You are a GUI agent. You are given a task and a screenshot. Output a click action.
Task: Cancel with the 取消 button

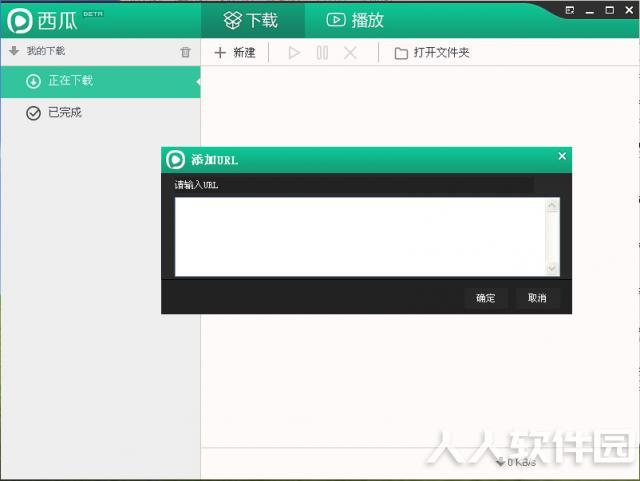click(x=537, y=298)
